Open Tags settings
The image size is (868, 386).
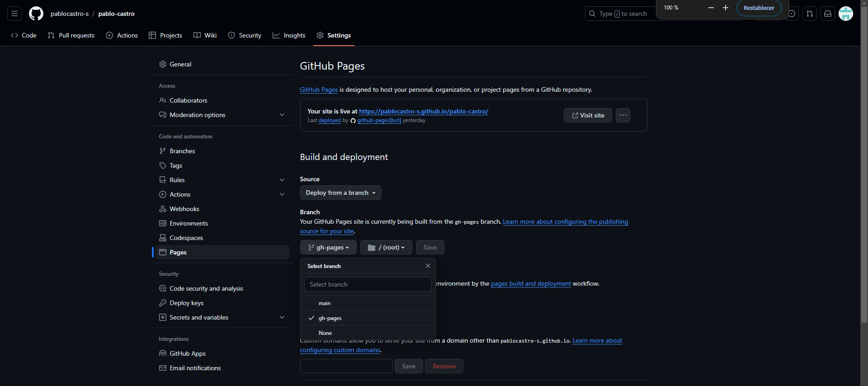coord(222,165)
